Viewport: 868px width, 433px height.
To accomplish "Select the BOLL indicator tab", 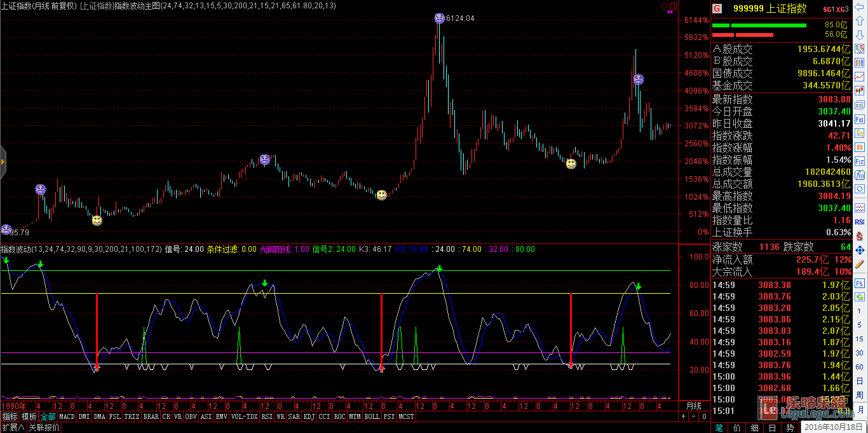I will point(372,416).
